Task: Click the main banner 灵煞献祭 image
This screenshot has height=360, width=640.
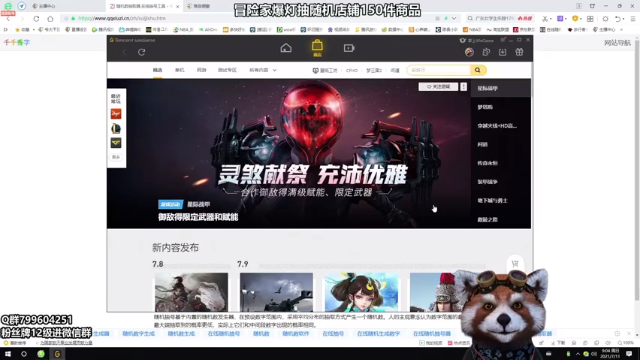Action: click(289, 153)
